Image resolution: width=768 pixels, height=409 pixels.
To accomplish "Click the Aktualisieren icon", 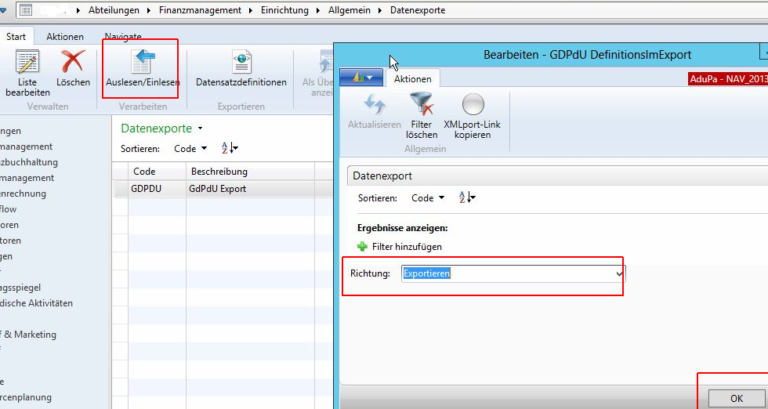I will tap(374, 107).
